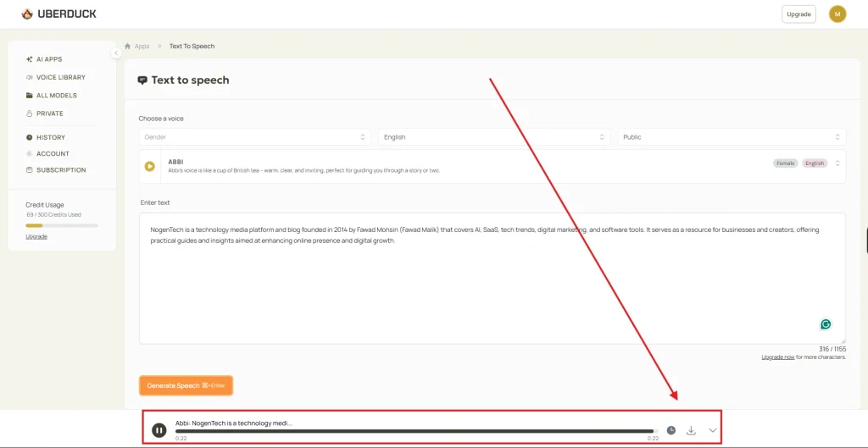This screenshot has width=868, height=448.
Task: Click the Abbi track title in the player
Action: (x=234, y=423)
